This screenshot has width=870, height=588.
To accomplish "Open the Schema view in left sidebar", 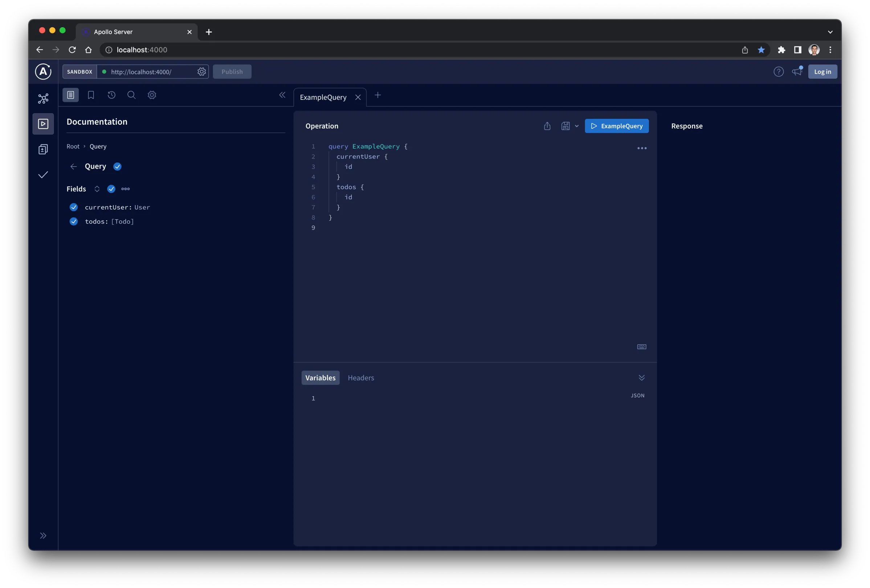I will (x=43, y=98).
